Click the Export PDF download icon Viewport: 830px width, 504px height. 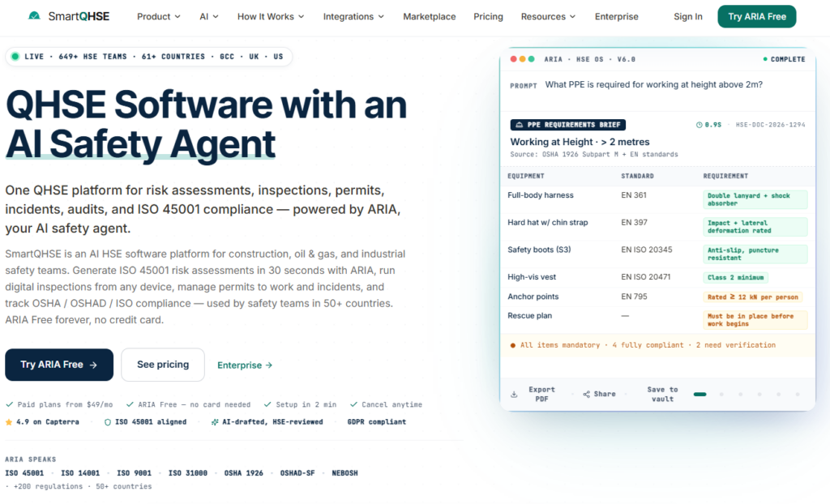click(x=514, y=395)
